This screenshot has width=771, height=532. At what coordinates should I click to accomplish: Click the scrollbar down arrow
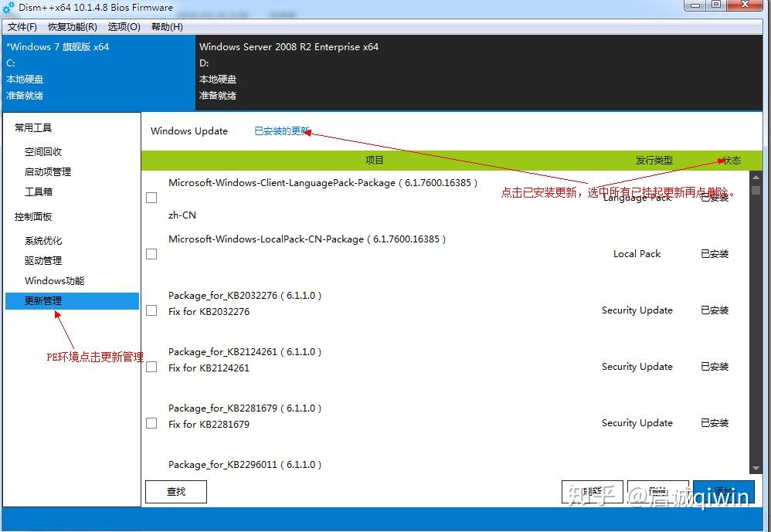(x=756, y=468)
